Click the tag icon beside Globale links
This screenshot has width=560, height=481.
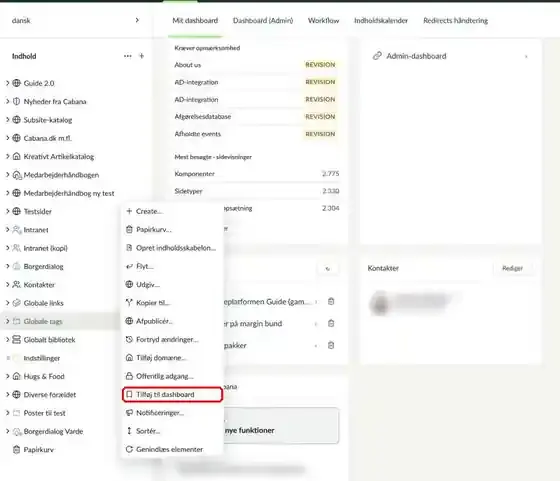pos(16,303)
